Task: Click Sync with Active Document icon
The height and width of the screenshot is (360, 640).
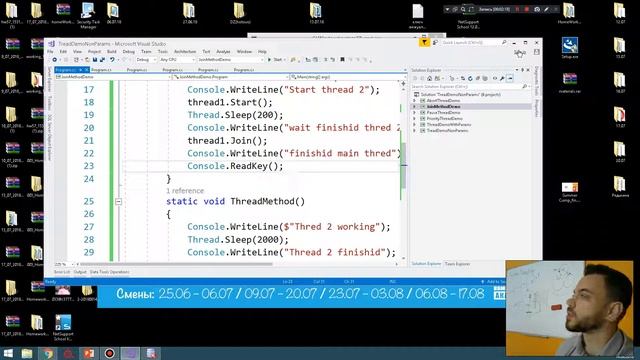Action: (x=463, y=78)
